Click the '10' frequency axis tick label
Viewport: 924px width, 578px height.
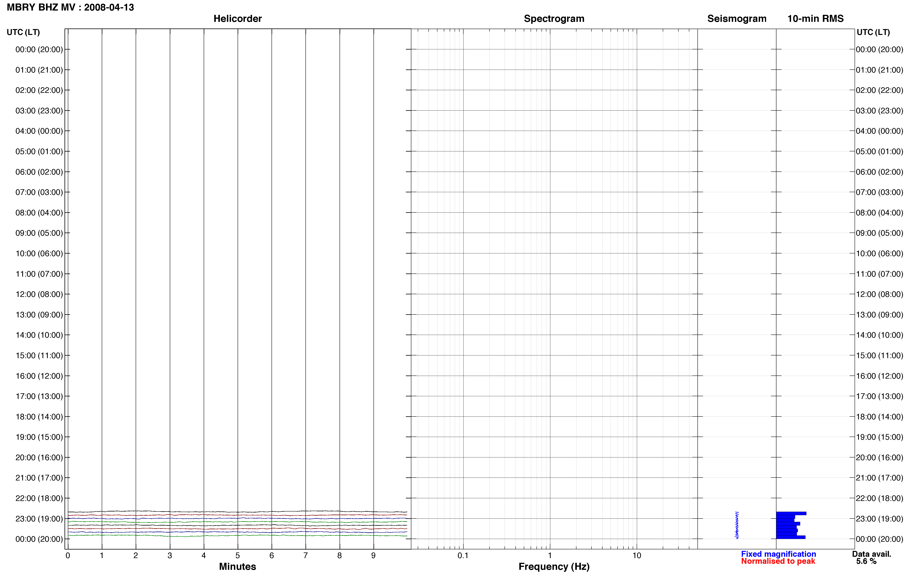[x=637, y=555]
